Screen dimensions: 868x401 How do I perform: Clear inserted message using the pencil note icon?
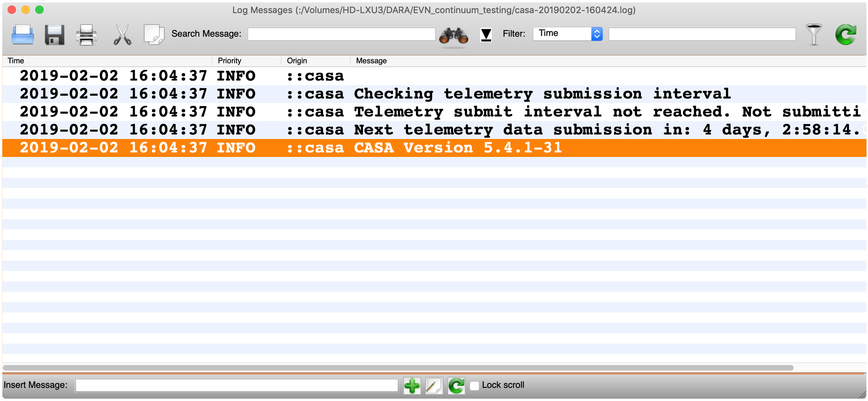pos(434,385)
